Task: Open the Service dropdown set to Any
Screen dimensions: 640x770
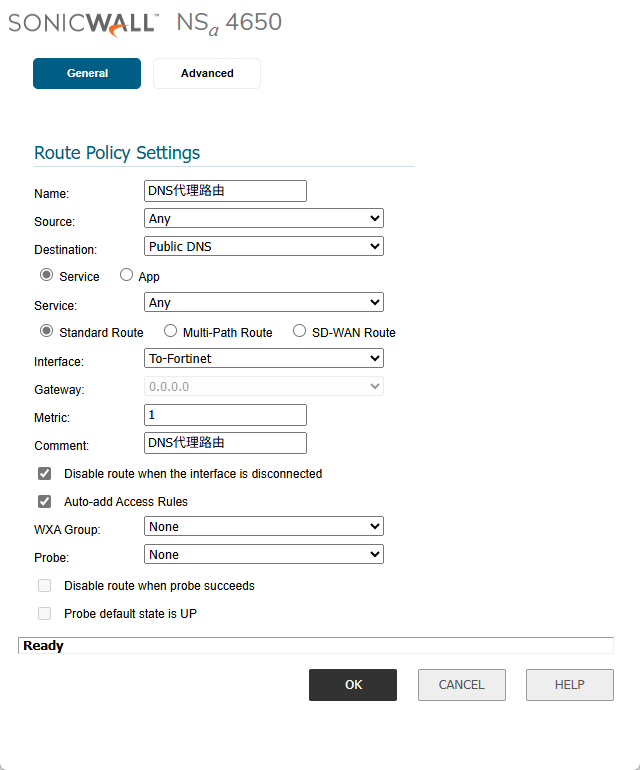Action: [264, 302]
